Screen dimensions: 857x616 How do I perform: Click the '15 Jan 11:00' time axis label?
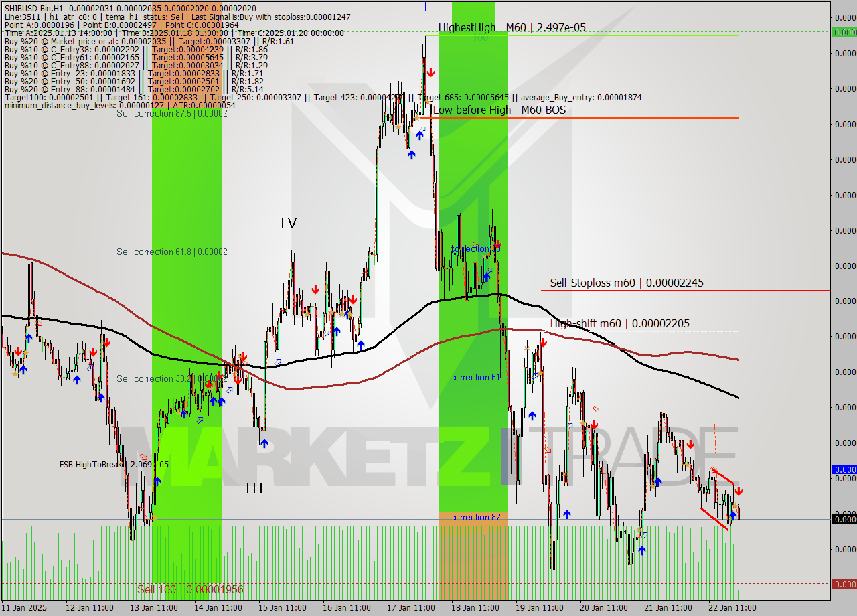coord(282,608)
